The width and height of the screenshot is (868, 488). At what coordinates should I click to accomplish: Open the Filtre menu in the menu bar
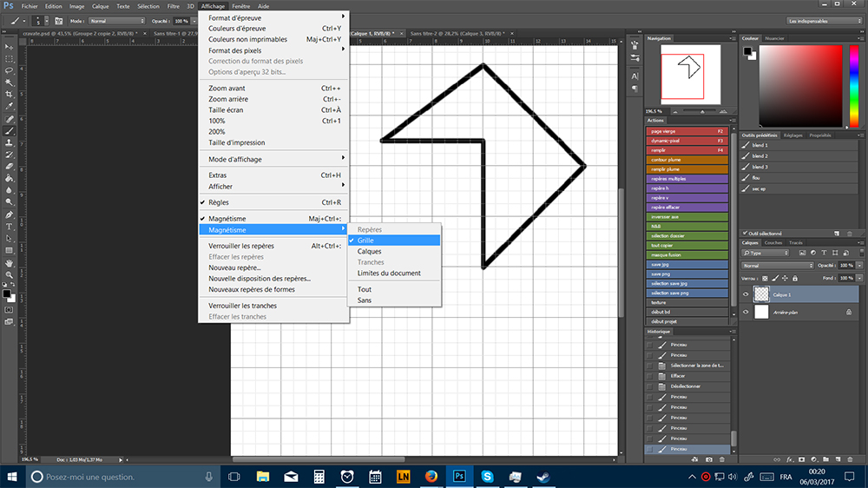pyautogui.click(x=174, y=6)
